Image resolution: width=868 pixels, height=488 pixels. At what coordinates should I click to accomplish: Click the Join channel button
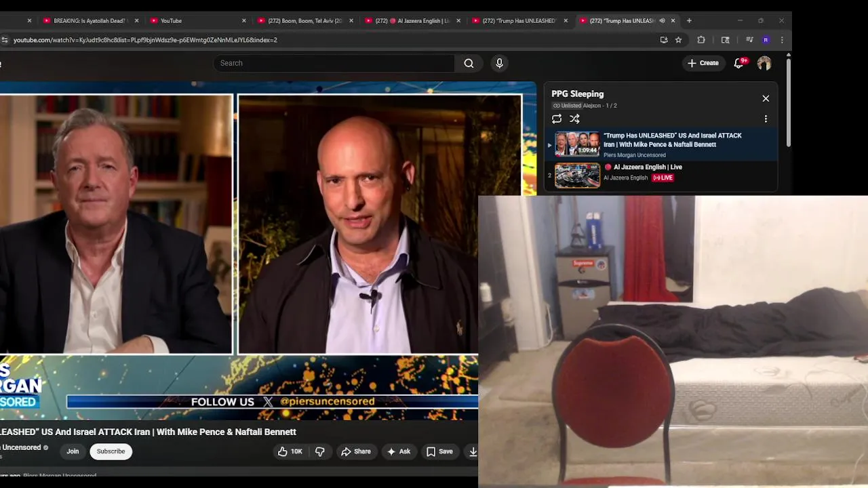pos(73,451)
